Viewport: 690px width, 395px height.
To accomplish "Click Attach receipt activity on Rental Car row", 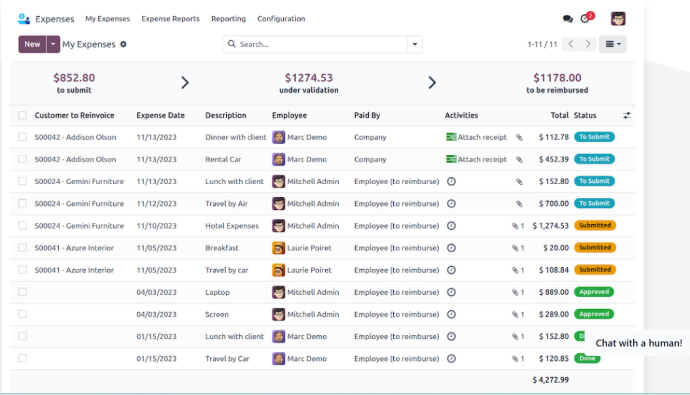I will coord(476,159).
